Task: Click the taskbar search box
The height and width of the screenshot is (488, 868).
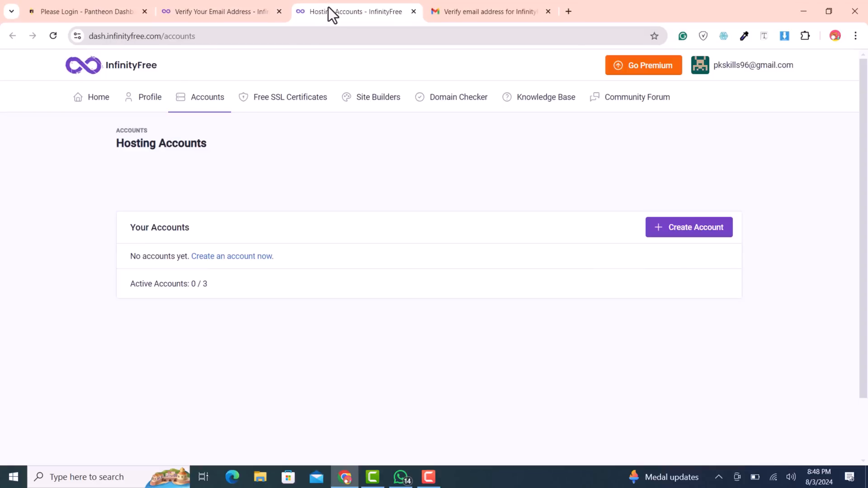Action: pyautogui.click(x=108, y=477)
